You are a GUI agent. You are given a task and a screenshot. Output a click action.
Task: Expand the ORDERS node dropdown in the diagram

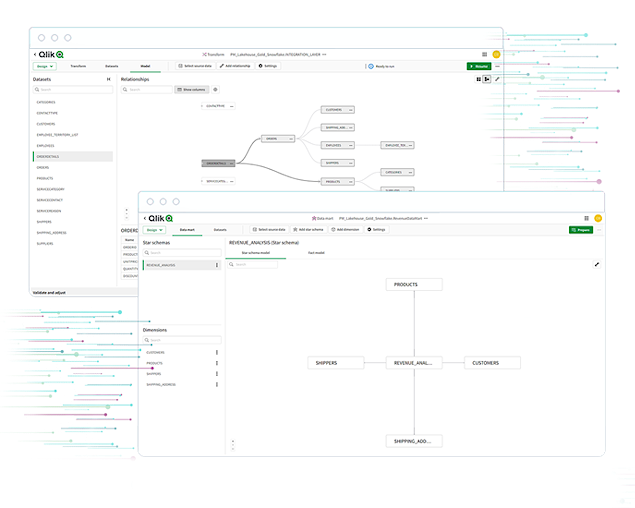click(289, 138)
